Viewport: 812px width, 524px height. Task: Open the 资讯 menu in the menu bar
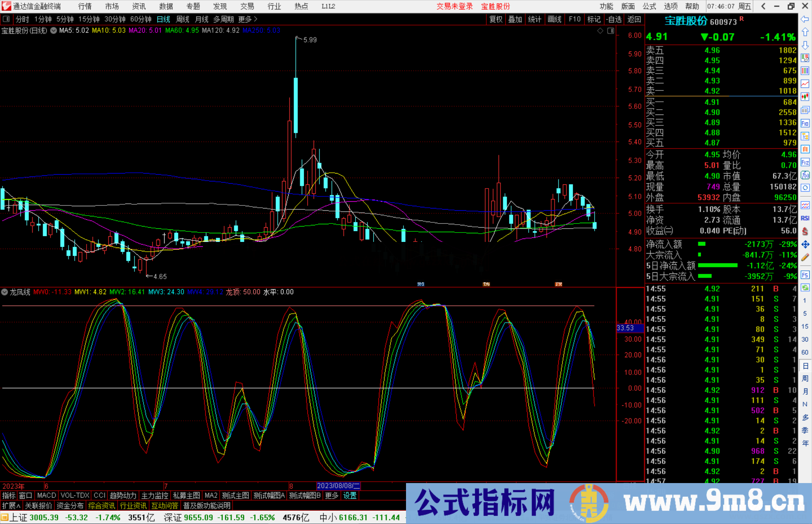point(138,6)
